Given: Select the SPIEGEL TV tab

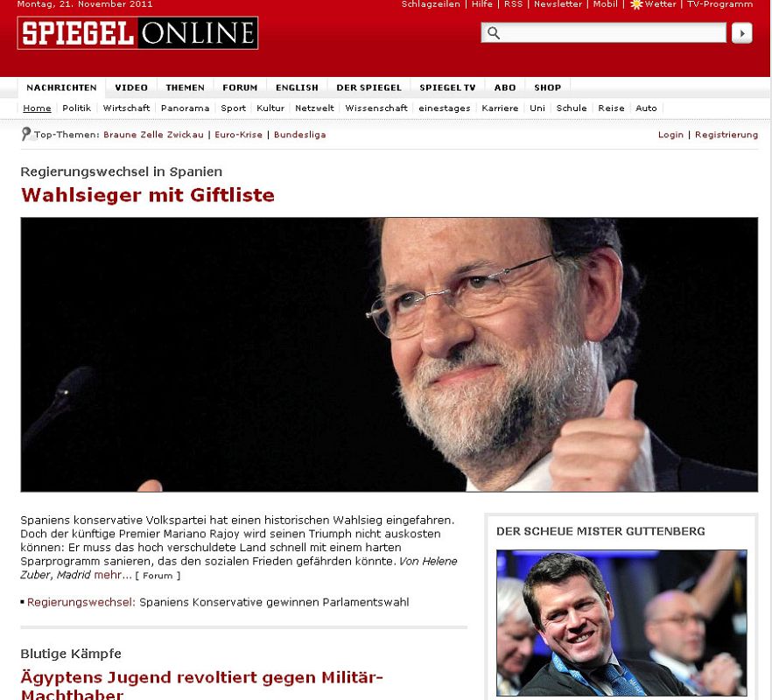Looking at the screenshot, I should pos(447,87).
